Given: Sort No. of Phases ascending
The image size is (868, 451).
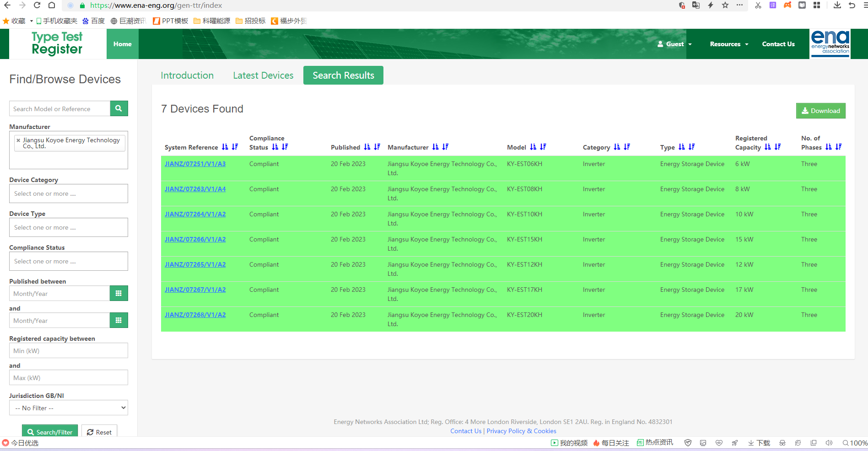Looking at the screenshot, I should [x=829, y=147].
